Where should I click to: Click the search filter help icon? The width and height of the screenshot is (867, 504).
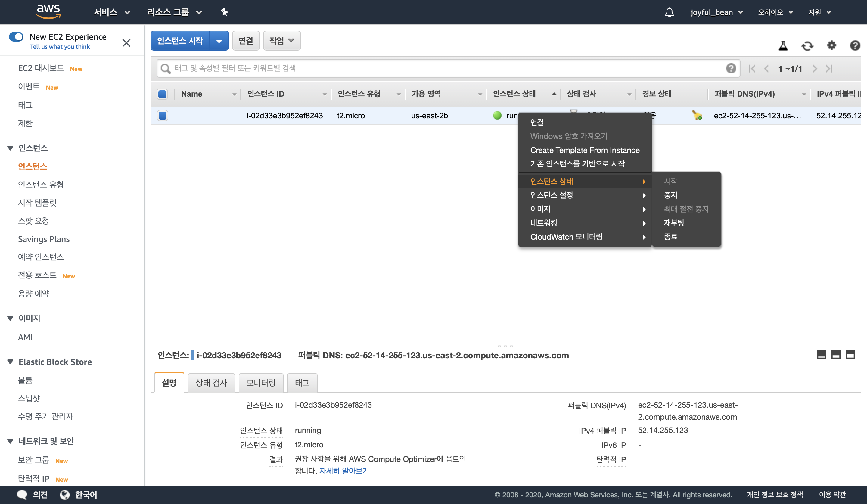(x=731, y=68)
